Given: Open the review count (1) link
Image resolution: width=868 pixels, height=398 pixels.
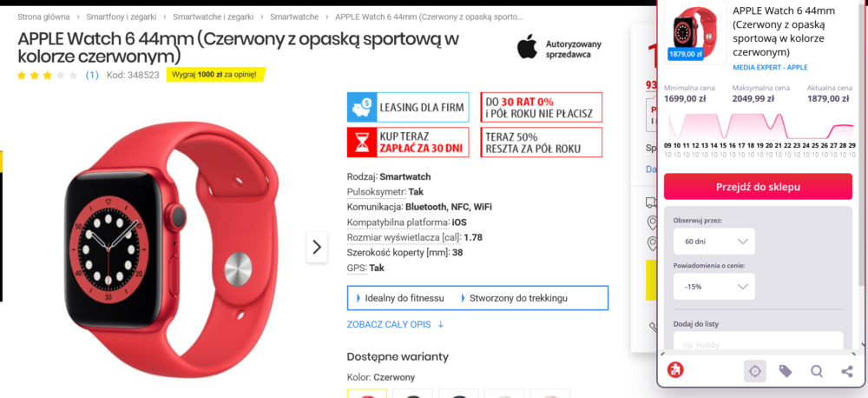Looking at the screenshot, I should [x=92, y=75].
